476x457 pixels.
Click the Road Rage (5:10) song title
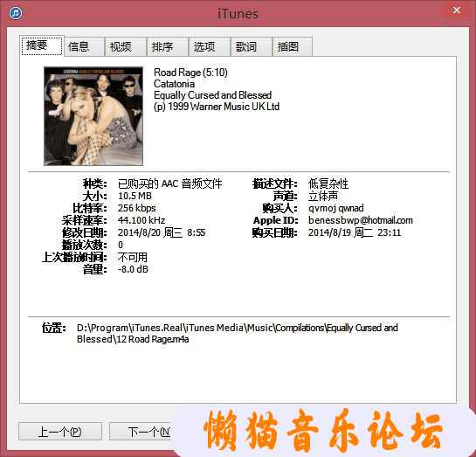[190, 73]
